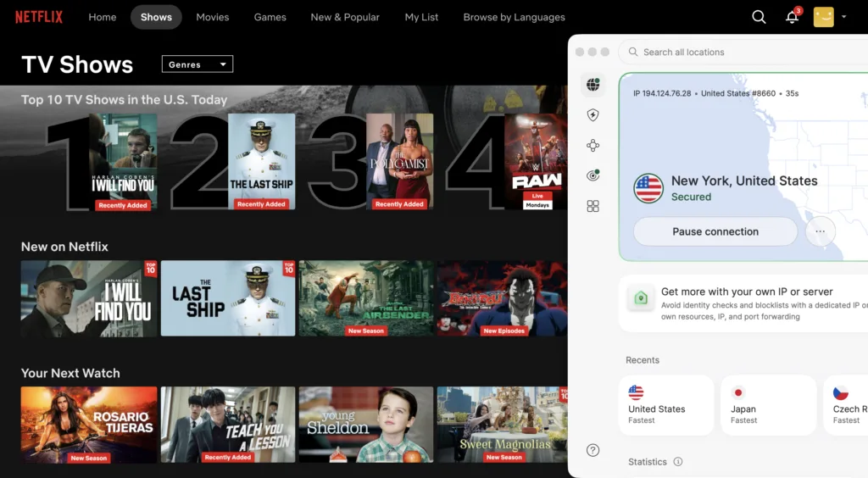The height and width of the screenshot is (478, 868).
Task: Open the VPN globe locations icon
Action: (x=593, y=85)
